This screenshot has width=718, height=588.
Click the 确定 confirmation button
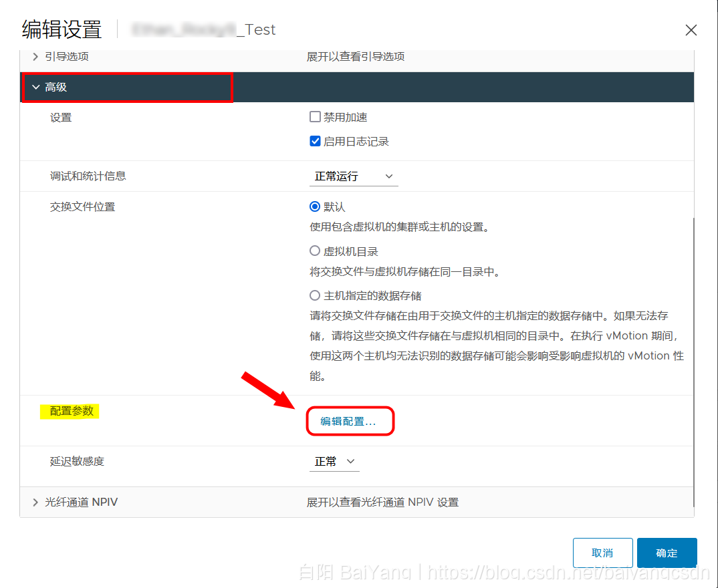click(667, 553)
